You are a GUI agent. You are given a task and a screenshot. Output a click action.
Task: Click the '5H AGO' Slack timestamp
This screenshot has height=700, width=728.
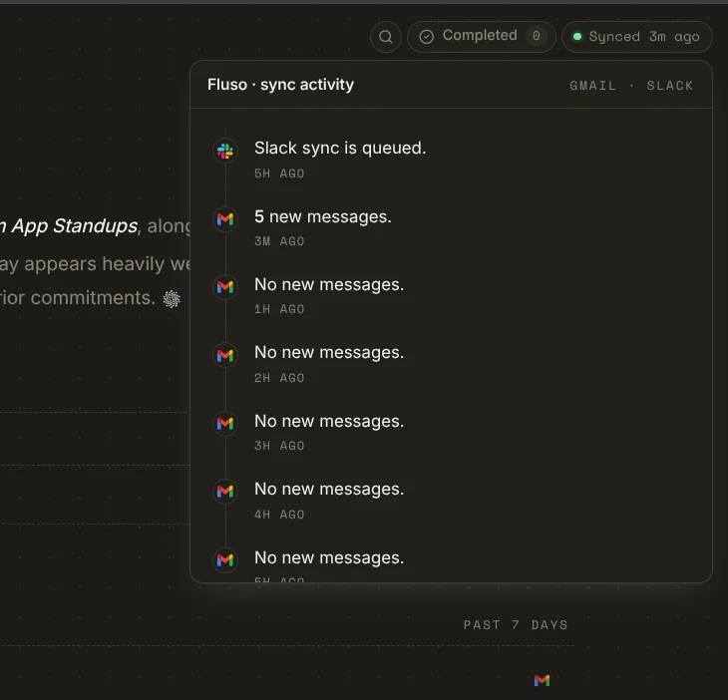(x=279, y=174)
